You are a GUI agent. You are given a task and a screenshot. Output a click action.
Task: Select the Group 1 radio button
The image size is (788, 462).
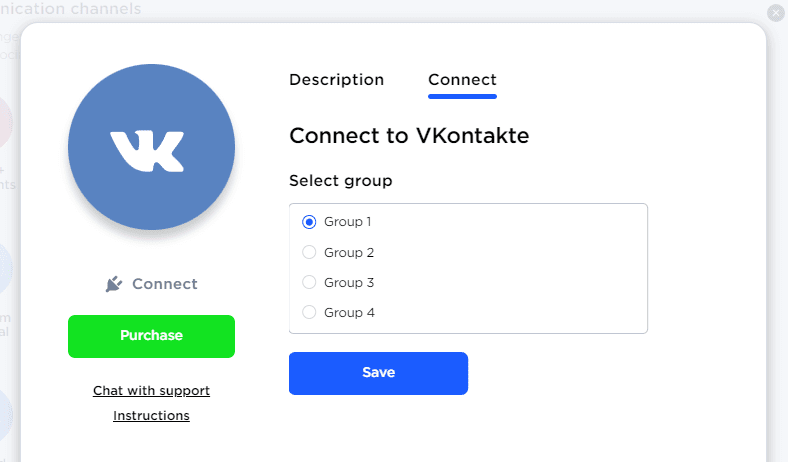[x=309, y=222]
